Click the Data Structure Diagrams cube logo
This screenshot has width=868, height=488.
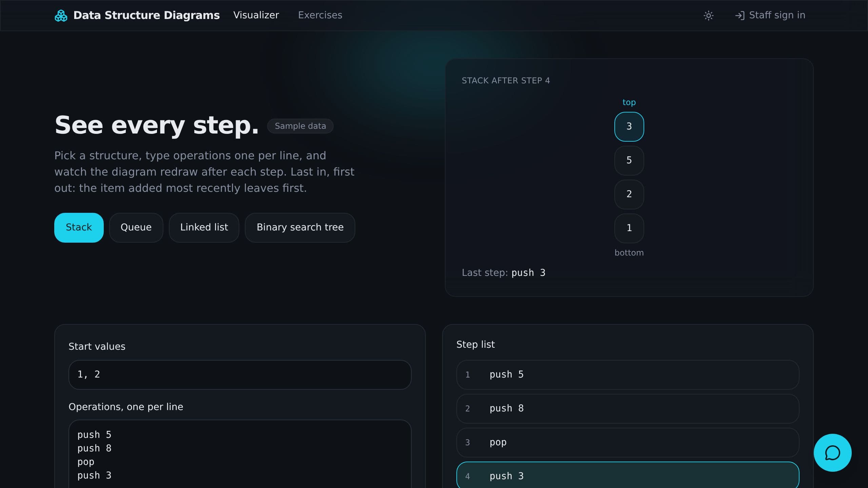pyautogui.click(x=61, y=16)
